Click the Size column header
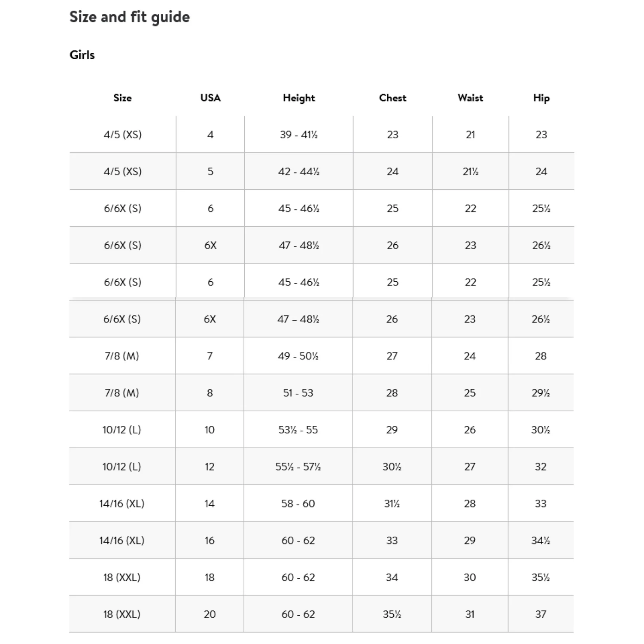Image resolution: width=644 pixels, height=644 pixels. pos(122,98)
